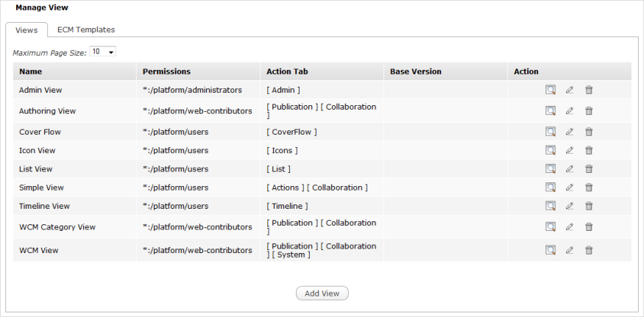Edit the List View entry

[569, 168]
